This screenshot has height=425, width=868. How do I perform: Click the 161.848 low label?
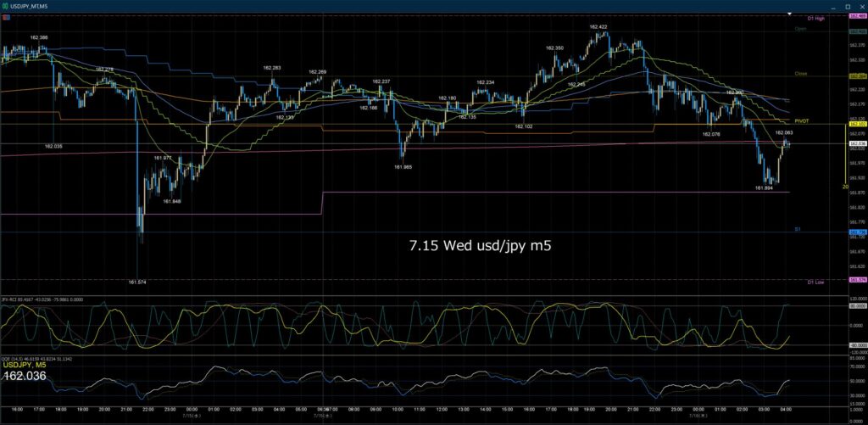(x=172, y=202)
